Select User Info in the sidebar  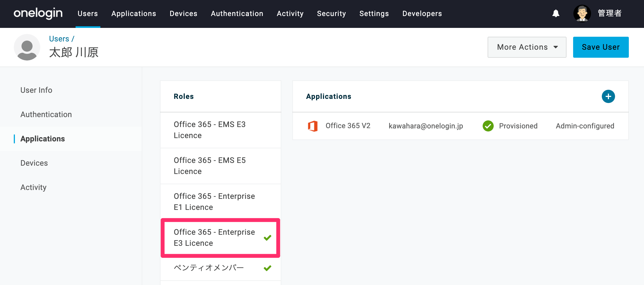pos(36,90)
